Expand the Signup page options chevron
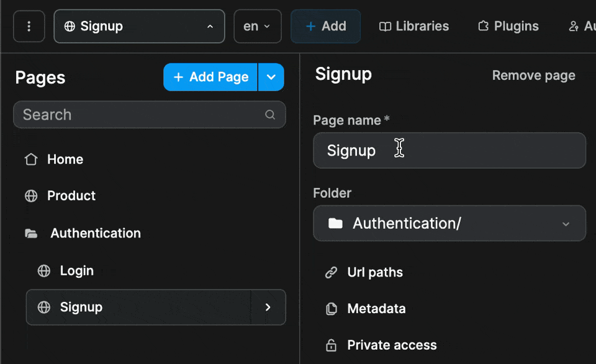This screenshot has width=596, height=364. [268, 307]
